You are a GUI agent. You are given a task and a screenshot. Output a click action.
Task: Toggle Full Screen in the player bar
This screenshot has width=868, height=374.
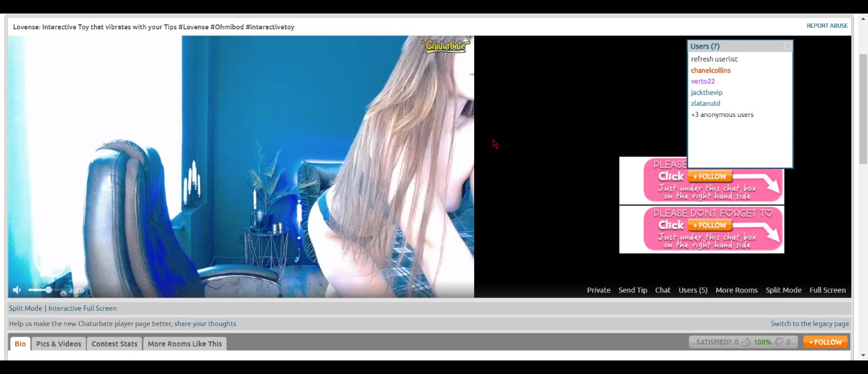click(827, 290)
